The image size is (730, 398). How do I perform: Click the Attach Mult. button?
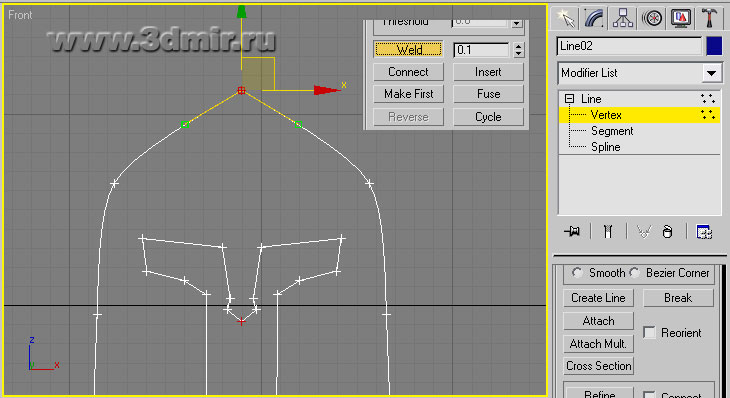[598, 344]
